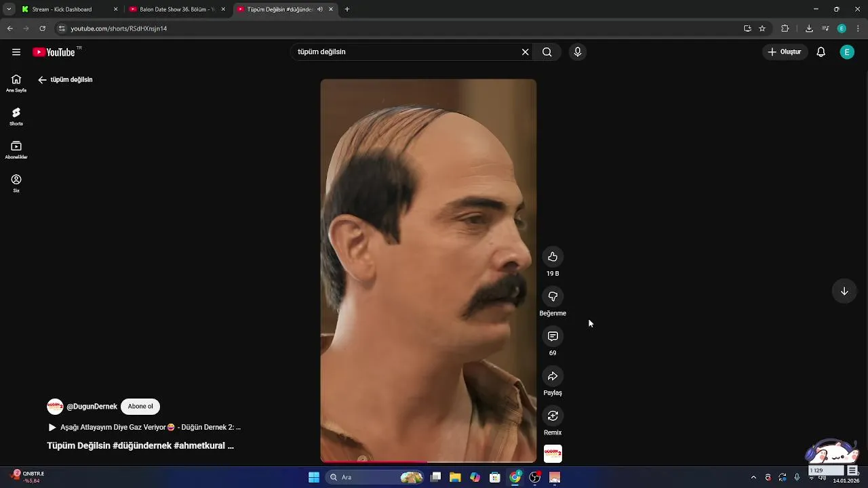Open the comments on this short
868x488 pixels.
point(553,336)
